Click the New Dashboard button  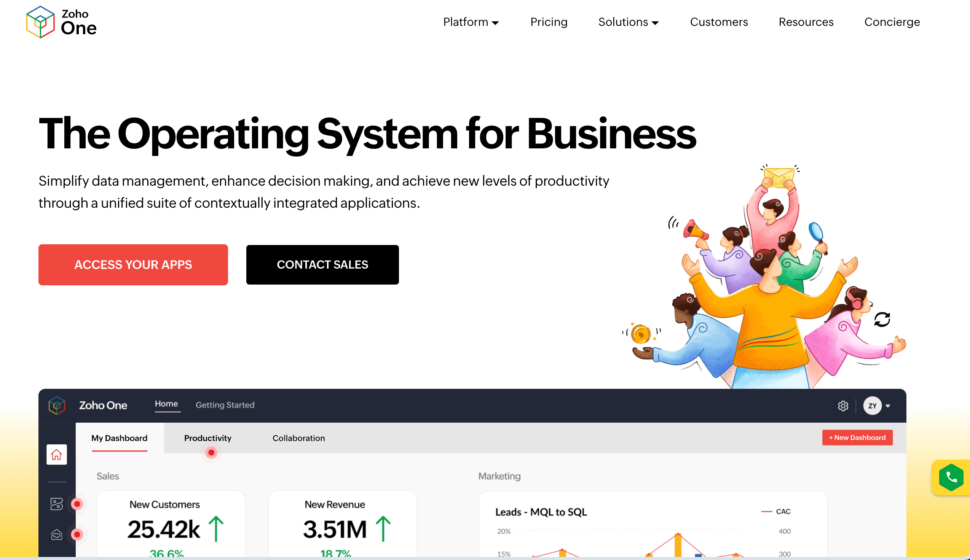point(857,437)
